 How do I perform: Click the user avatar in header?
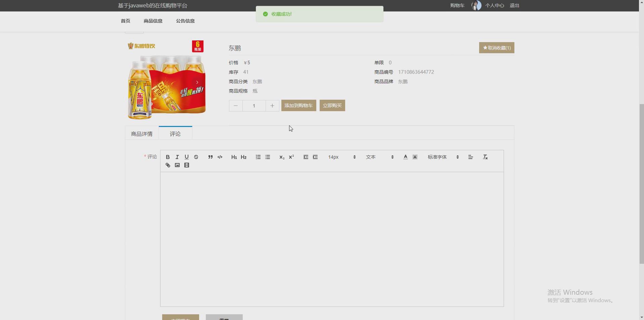pyautogui.click(x=476, y=5)
